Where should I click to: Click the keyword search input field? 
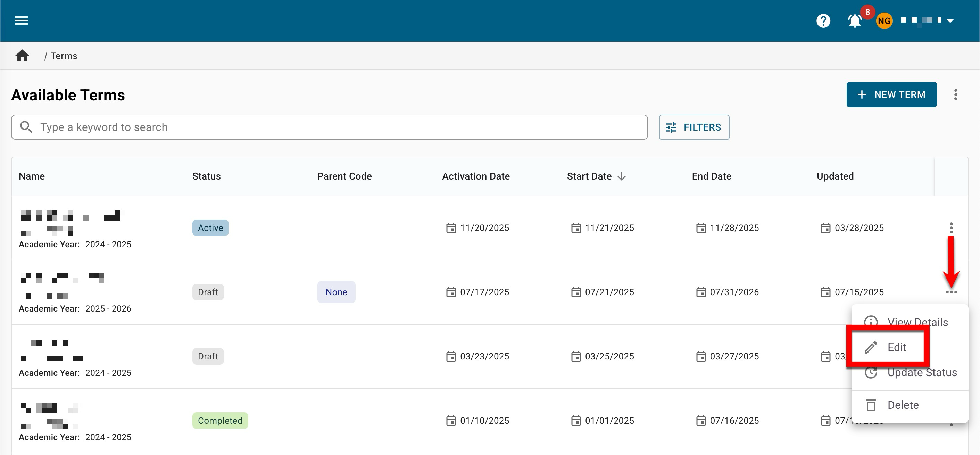tap(335, 127)
